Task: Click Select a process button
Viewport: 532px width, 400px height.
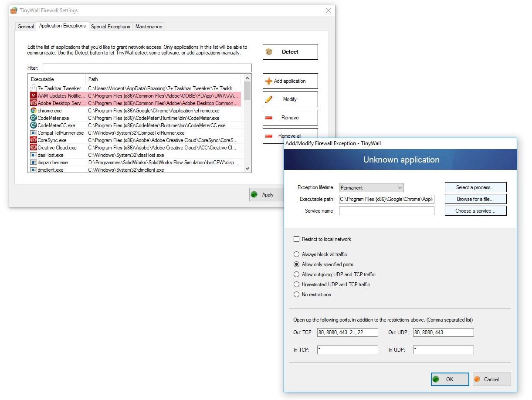Action: coord(475,187)
